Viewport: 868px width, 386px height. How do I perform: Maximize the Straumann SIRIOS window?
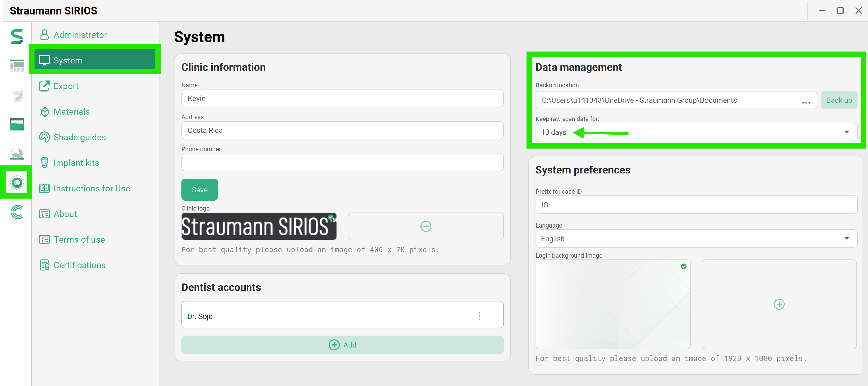[x=841, y=10]
